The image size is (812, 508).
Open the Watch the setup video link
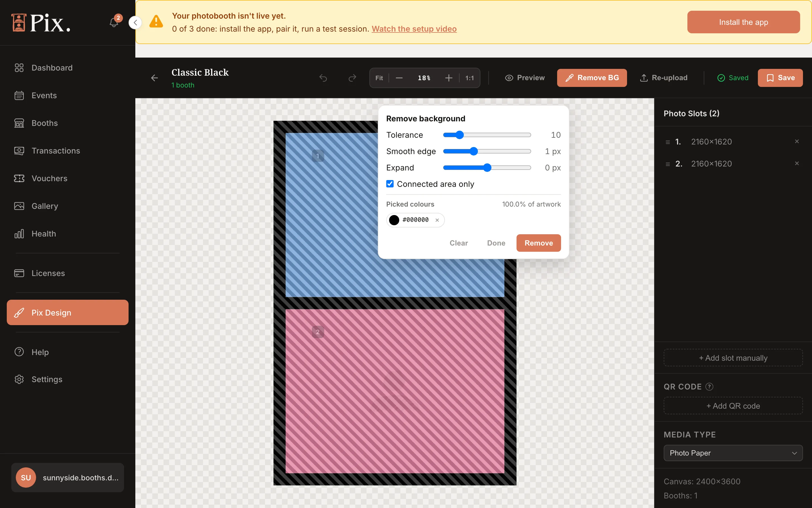click(x=414, y=29)
